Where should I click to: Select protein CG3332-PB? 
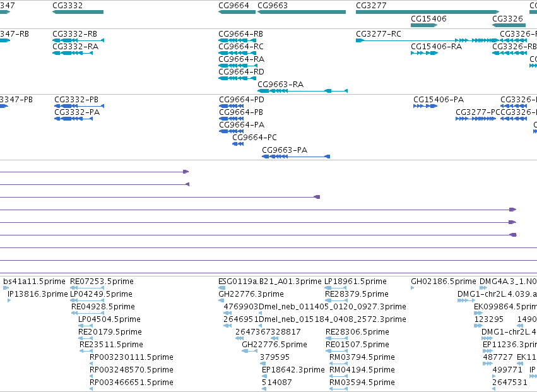[x=79, y=106]
